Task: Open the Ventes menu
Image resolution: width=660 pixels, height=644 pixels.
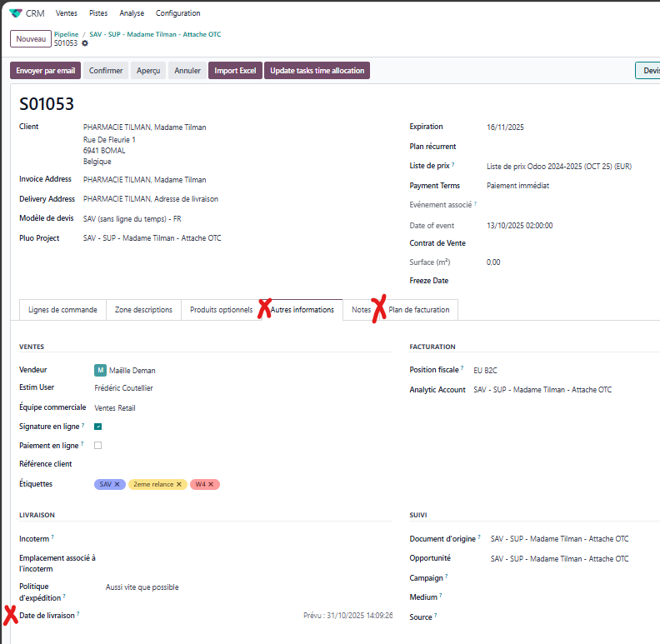Action: (67, 13)
